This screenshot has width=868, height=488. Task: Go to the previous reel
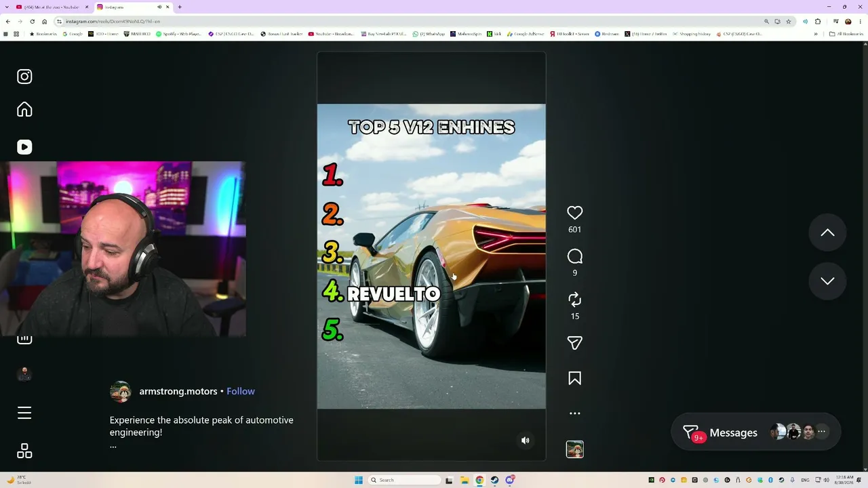(827, 232)
